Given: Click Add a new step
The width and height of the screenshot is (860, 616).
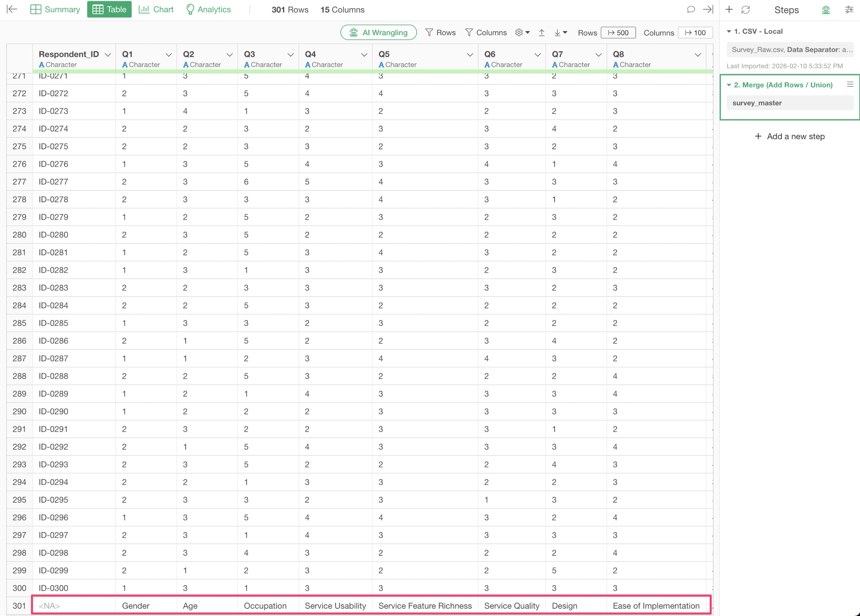Looking at the screenshot, I should point(790,136).
